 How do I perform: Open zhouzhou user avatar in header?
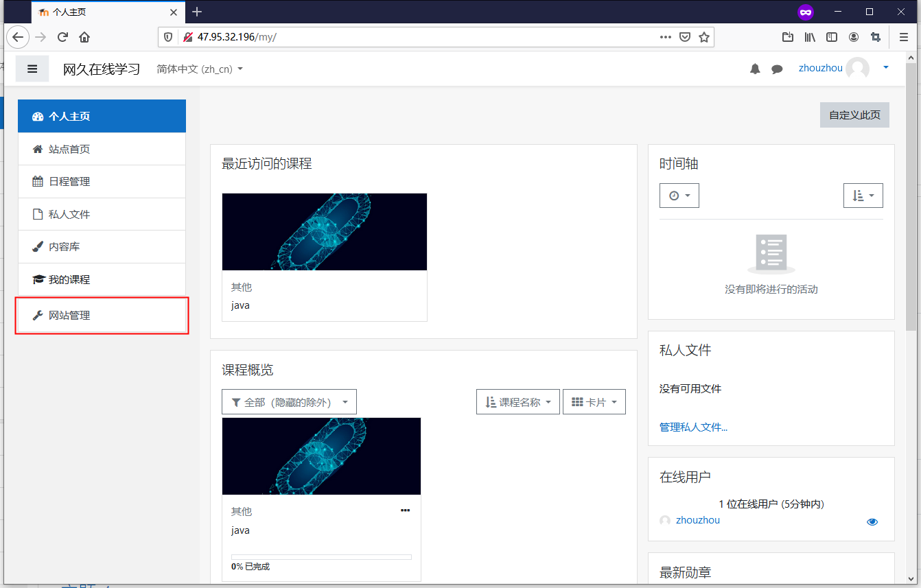(857, 68)
